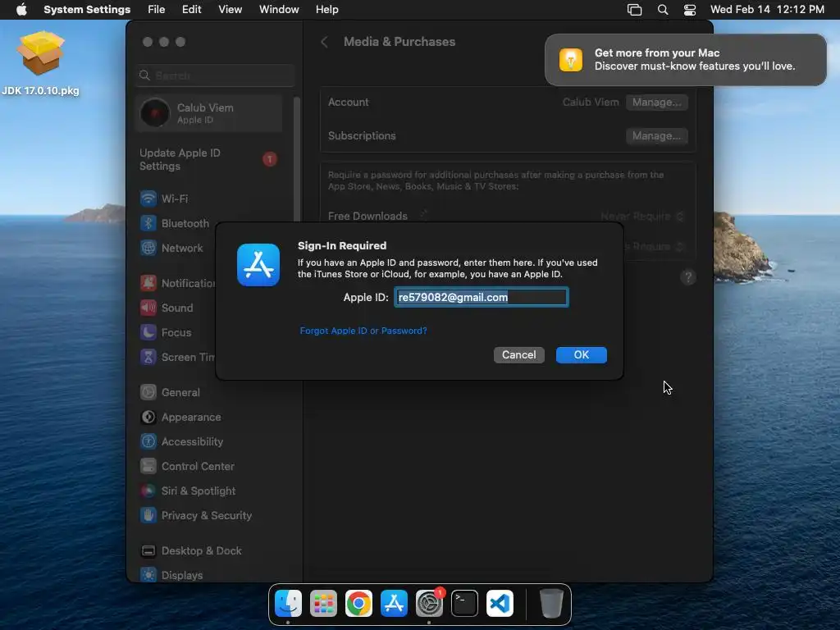Viewport: 840px width, 630px height.
Task: Select Desktop & Dock icon in sidebar
Action: pos(148,551)
